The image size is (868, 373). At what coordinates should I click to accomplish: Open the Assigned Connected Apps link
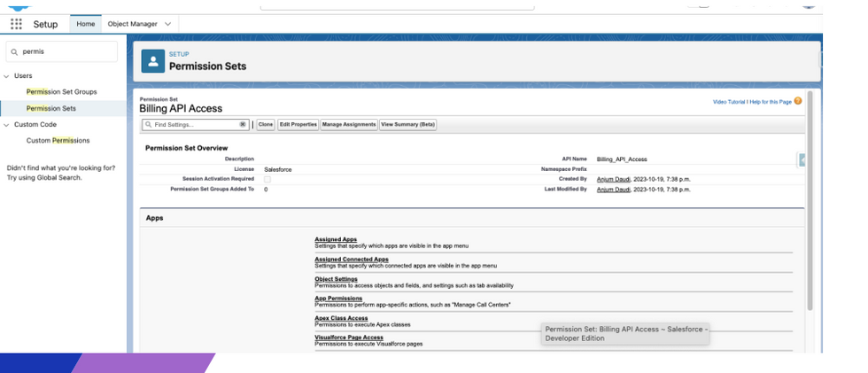pyautogui.click(x=352, y=259)
